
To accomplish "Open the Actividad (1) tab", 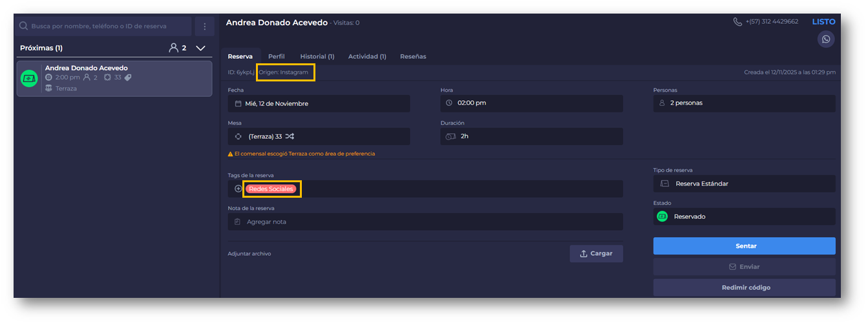I will click(x=367, y=56).
